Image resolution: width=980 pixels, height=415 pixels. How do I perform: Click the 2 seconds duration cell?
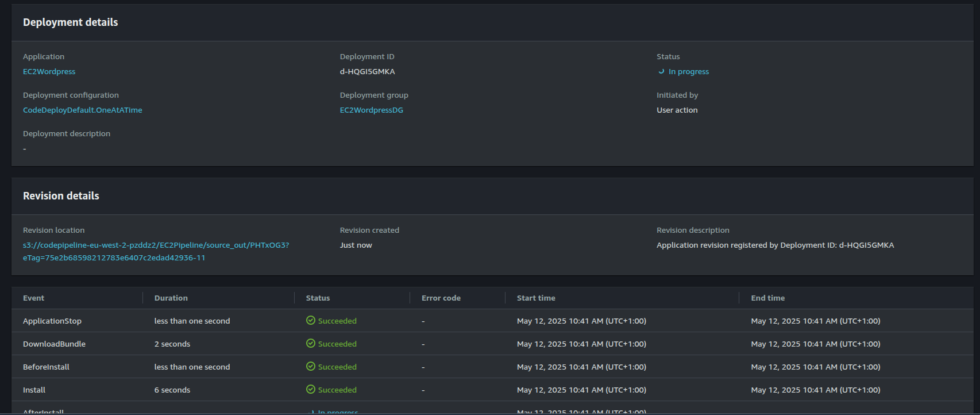[x=172, y=344]
